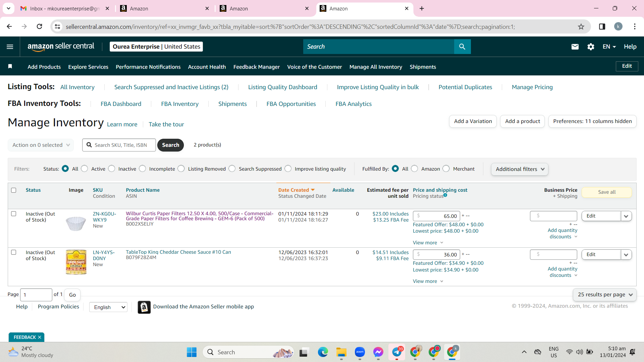Open the Action on 0 selected dropdown
644x362 pixels.
coord(41,145)
